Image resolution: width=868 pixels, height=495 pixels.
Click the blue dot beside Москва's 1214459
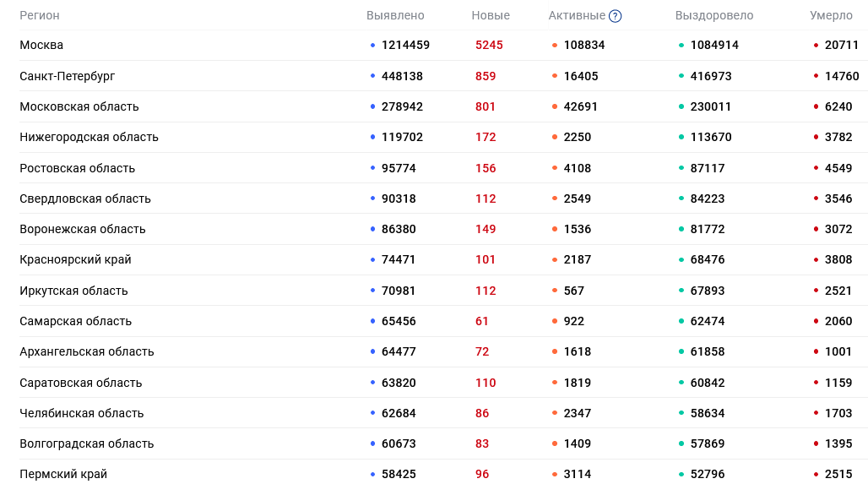tap(372, 46)
